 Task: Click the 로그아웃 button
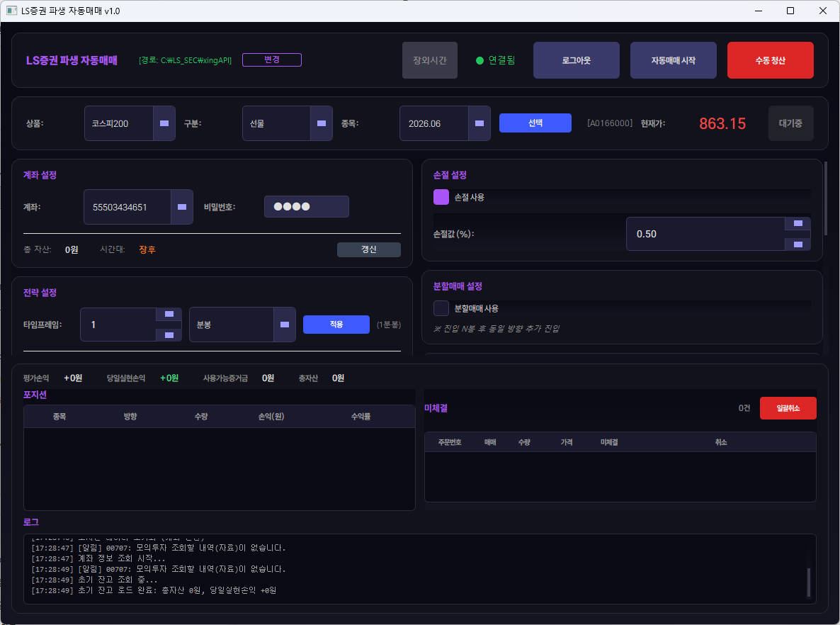[x=576, y=60]
